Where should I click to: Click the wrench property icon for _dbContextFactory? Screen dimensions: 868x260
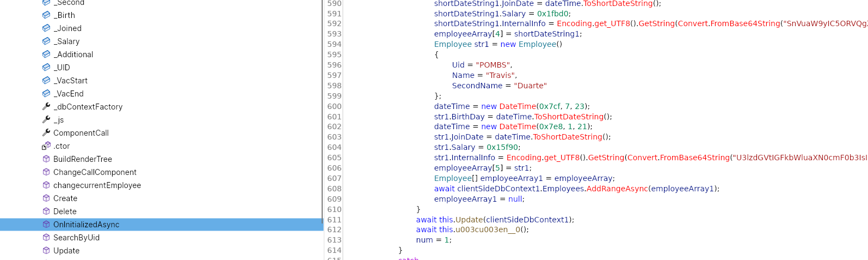pyautogui.click(x=46, y=106)
